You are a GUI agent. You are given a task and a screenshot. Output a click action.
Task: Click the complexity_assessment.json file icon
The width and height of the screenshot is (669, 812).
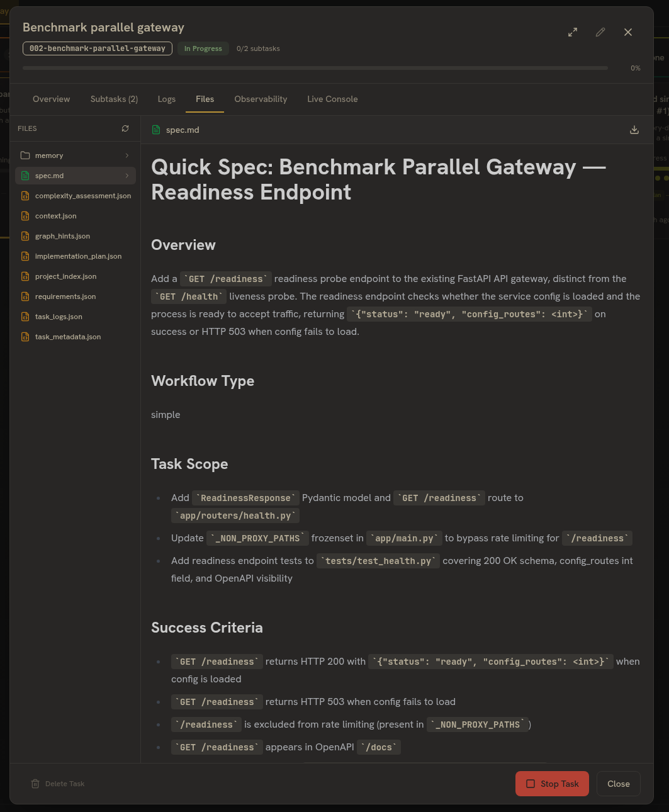(x=25, y=196)
